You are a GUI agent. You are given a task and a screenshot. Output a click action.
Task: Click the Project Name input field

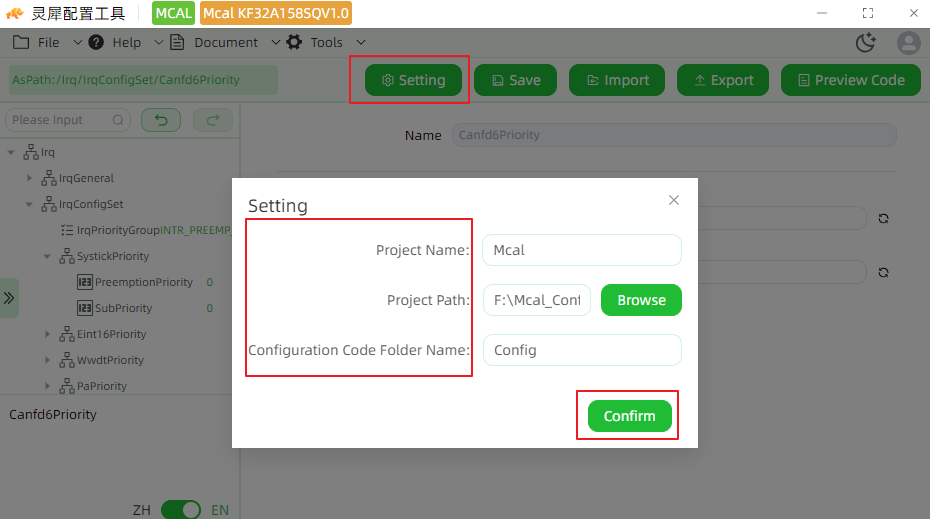click(x=582, y=250)
